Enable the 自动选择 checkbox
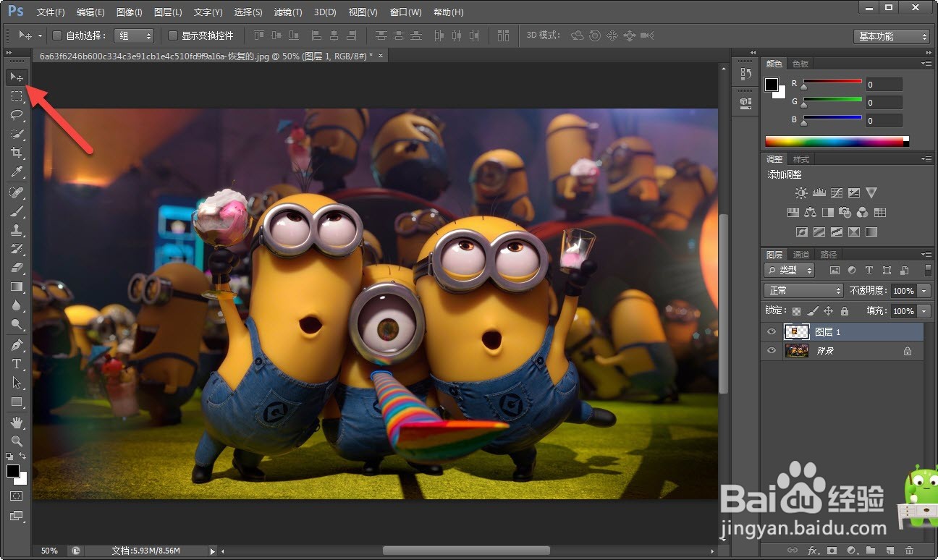 coord(57,35)
